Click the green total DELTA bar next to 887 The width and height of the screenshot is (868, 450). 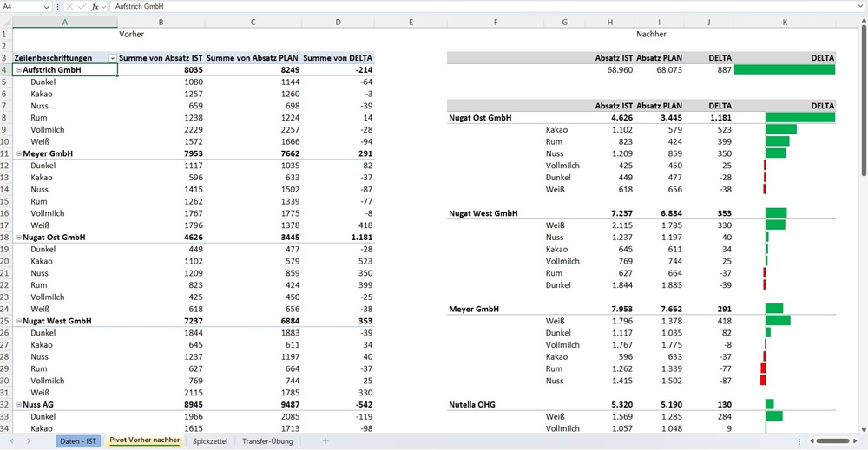point(785,69)
